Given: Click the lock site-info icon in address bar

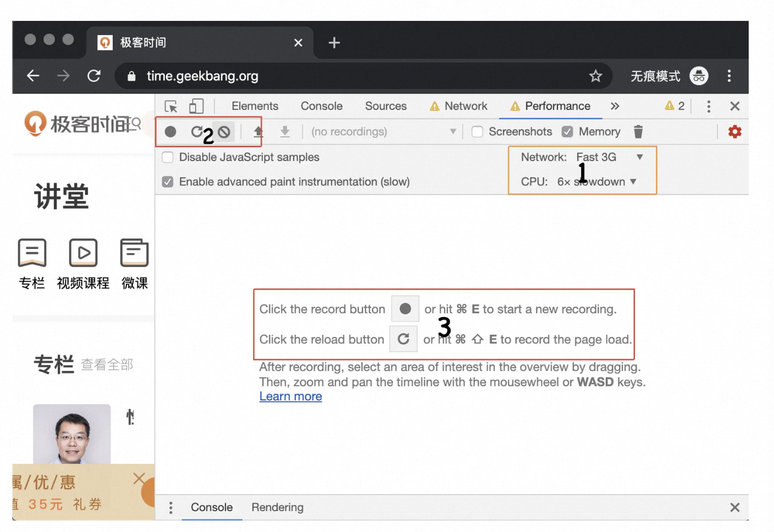Looking at the screenshot, I should tap(131, 76).
